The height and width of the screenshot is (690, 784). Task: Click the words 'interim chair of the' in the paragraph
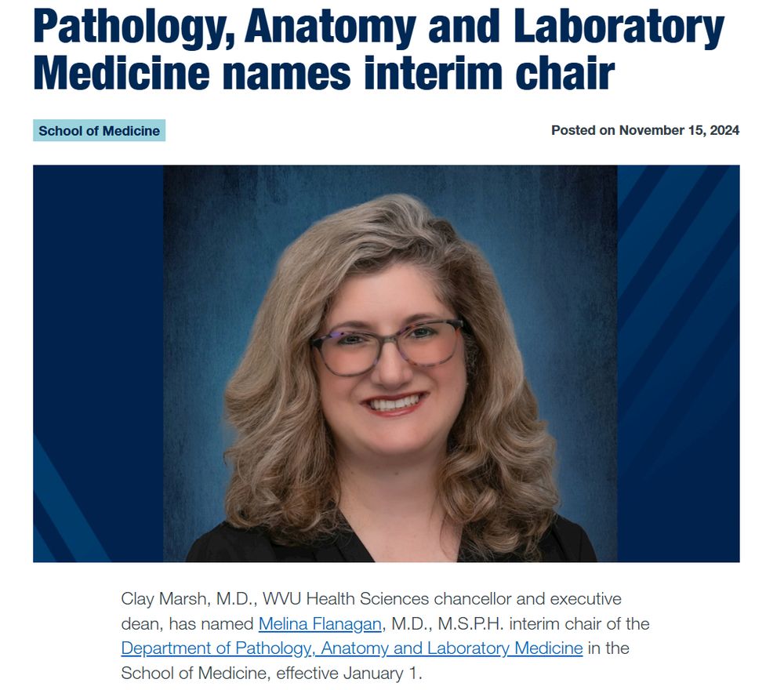click(579, 623)
